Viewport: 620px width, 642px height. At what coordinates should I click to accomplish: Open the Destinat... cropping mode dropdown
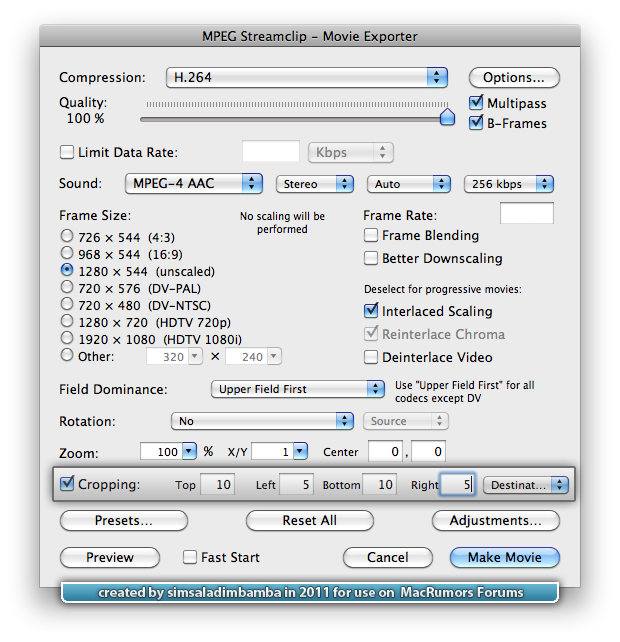click(526, 485)
